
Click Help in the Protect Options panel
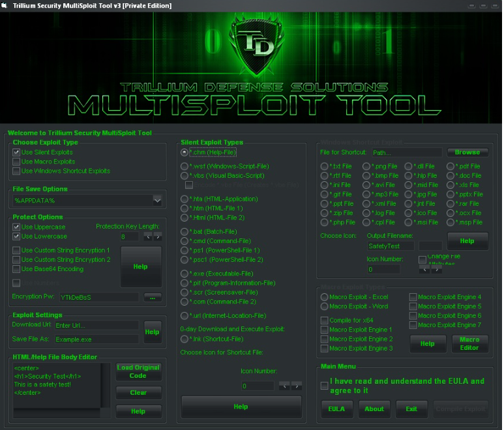click(141, 267)
